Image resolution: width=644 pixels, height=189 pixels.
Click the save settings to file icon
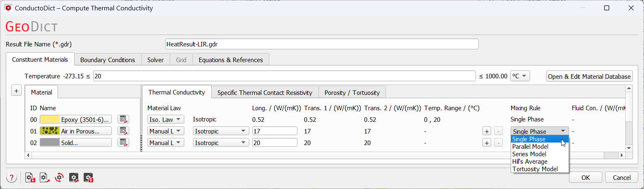point(30,178)
